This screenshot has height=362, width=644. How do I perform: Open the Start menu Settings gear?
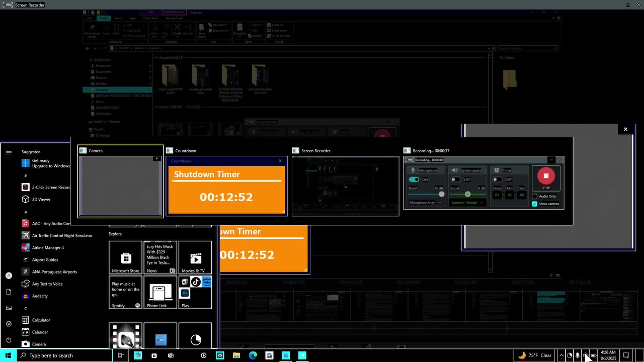[x=9, y=324]
